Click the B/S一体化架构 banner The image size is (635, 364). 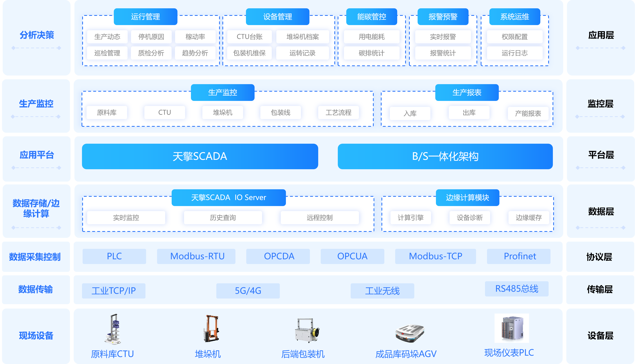(445, 157)
